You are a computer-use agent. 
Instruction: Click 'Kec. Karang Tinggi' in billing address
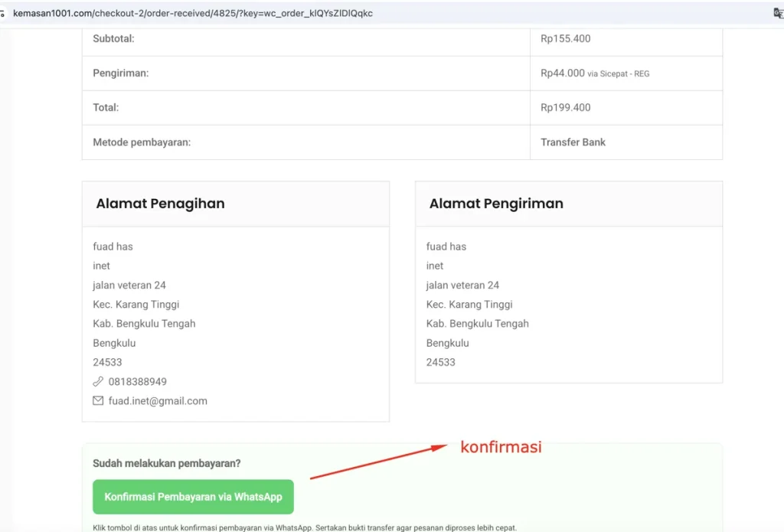coord(136,305)
